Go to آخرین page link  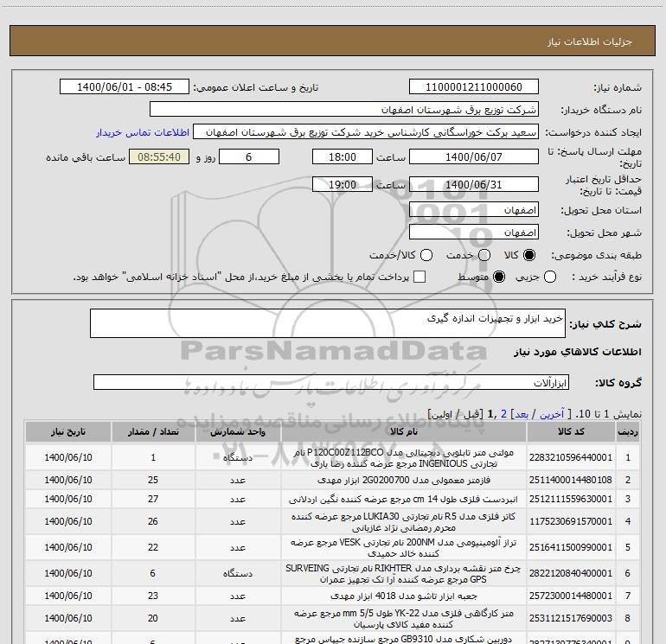[x=551, y=414]
